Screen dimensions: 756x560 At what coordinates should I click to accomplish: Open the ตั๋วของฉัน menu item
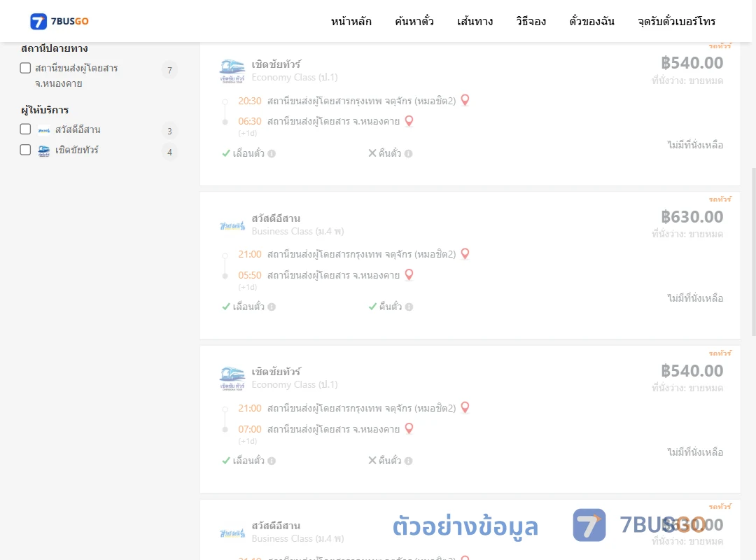591,21
